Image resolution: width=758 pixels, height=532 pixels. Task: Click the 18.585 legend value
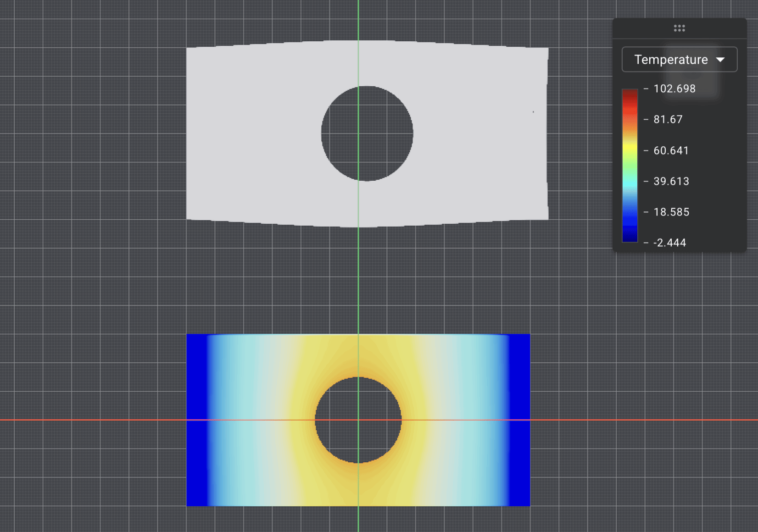tap(671, 212)
